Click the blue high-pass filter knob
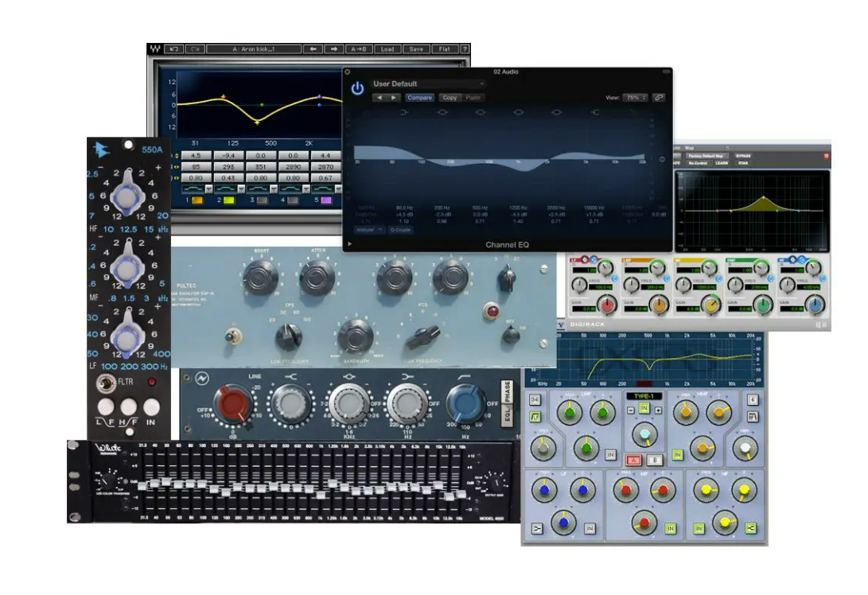This screenshot has height=595, width=868. pyautogui.click(x=465, y=403)
